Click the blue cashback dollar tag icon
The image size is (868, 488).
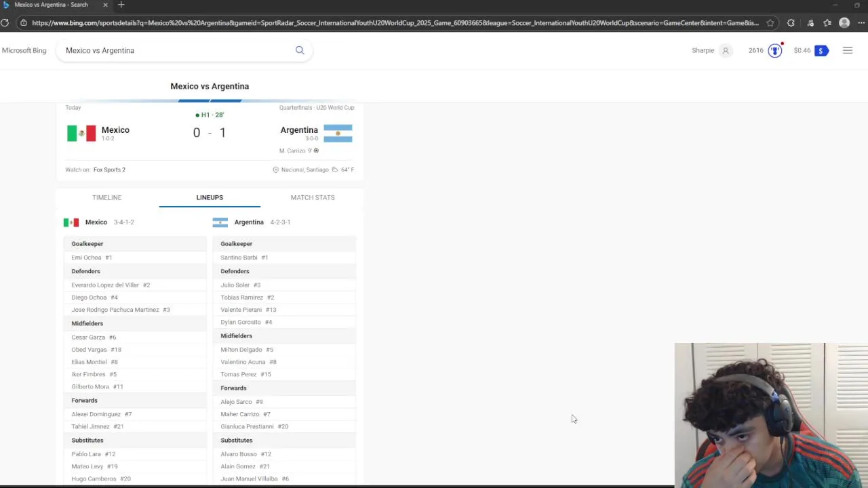tap(821, 51)
